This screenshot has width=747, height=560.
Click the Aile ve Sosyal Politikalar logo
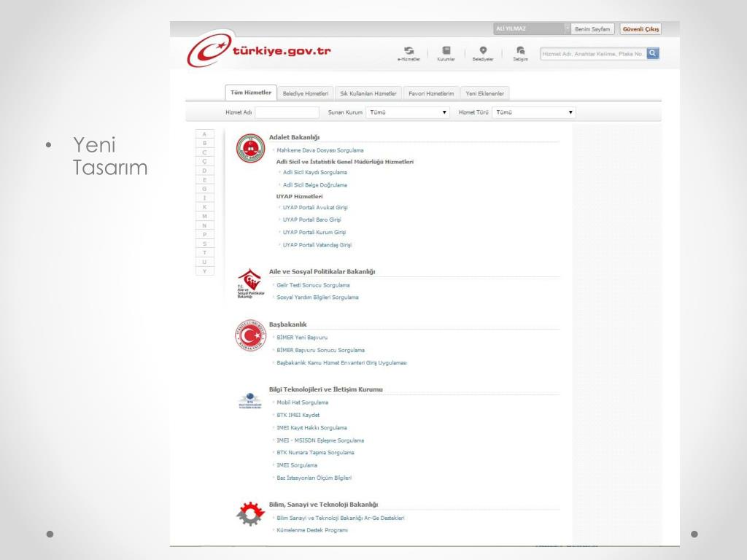[x=251, y=284]
